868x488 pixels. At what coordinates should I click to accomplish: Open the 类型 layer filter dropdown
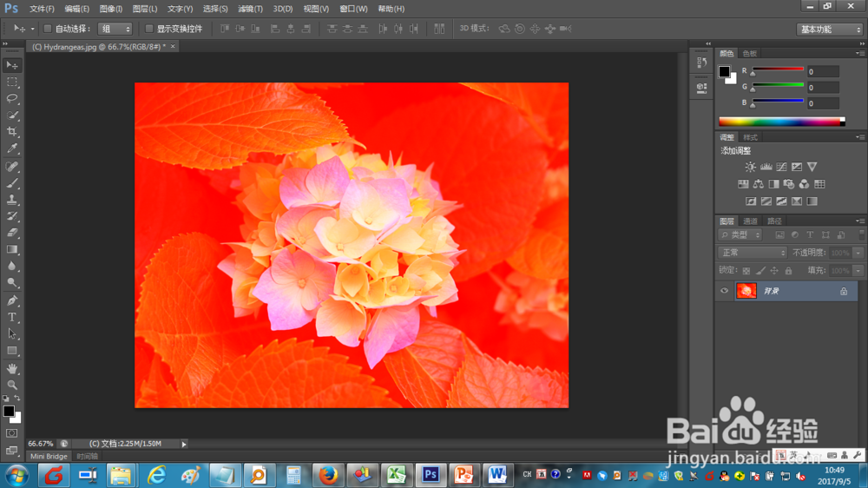[740, 234]
